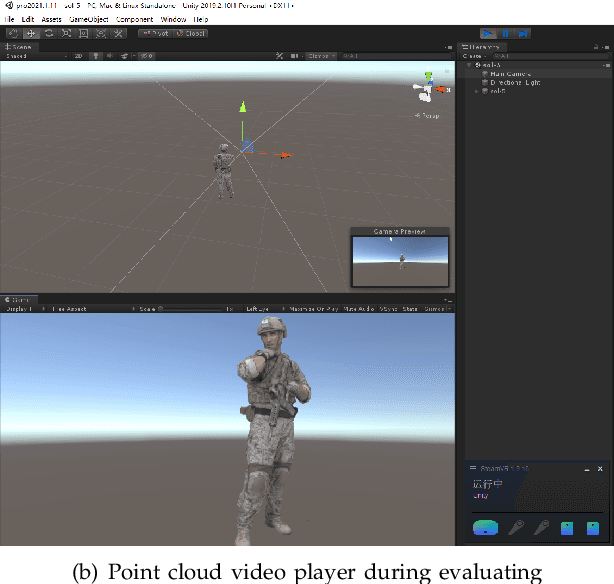The image size is (614, 584).
Task: Open the GameObject menu
Action: tap(88, 19)
